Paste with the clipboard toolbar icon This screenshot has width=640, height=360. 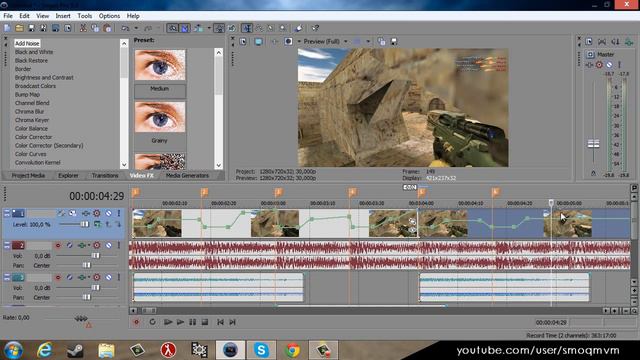click(x=107, y=28)
